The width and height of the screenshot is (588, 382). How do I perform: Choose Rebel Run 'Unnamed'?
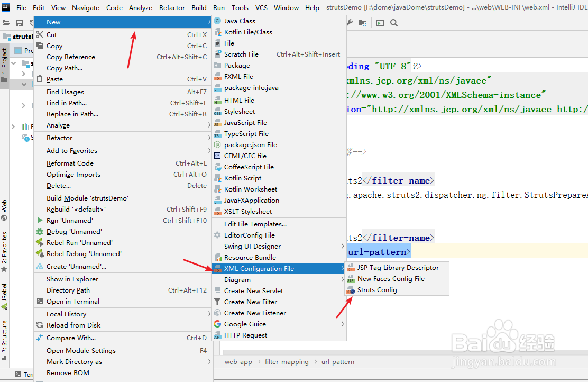(123, 243)
